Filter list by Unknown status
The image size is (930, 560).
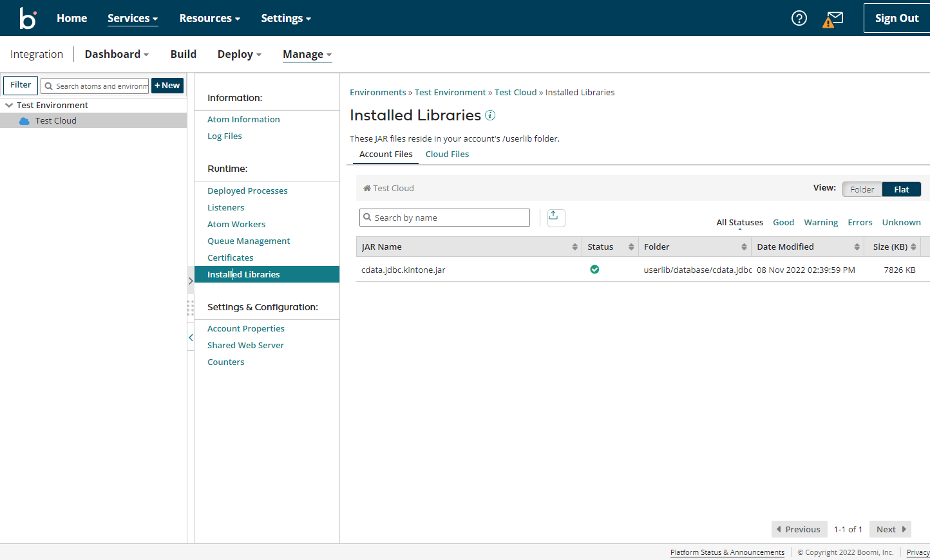point(902,223)
